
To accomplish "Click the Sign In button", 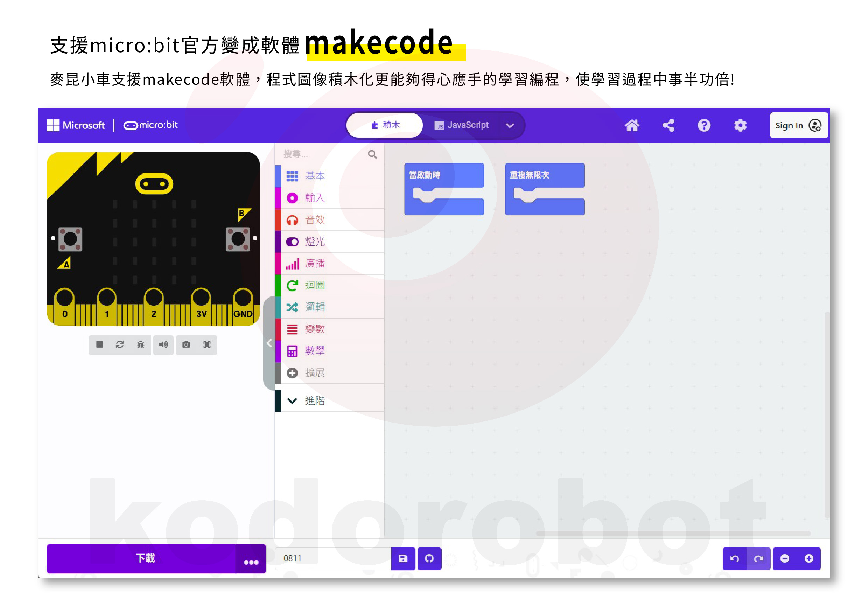I will (798, 125).
